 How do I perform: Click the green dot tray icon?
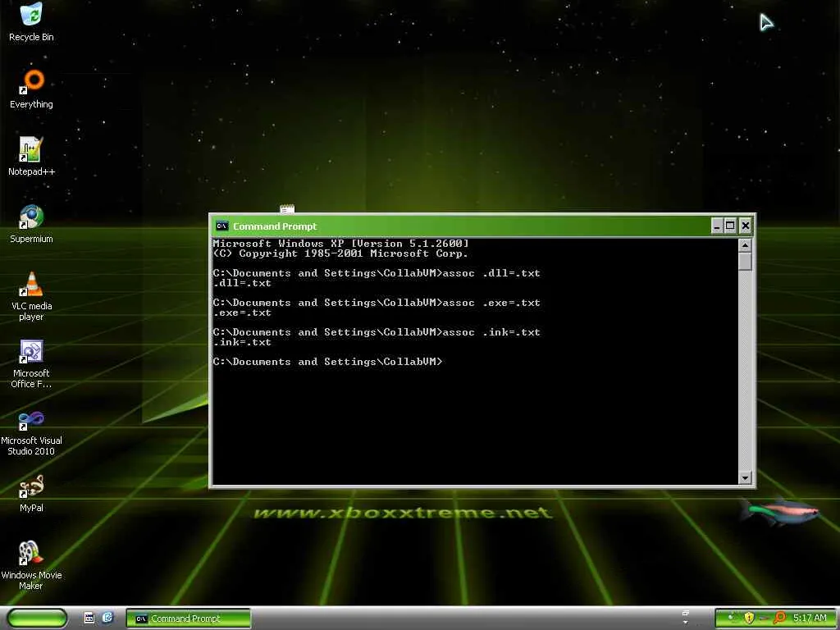coord(731,619)
